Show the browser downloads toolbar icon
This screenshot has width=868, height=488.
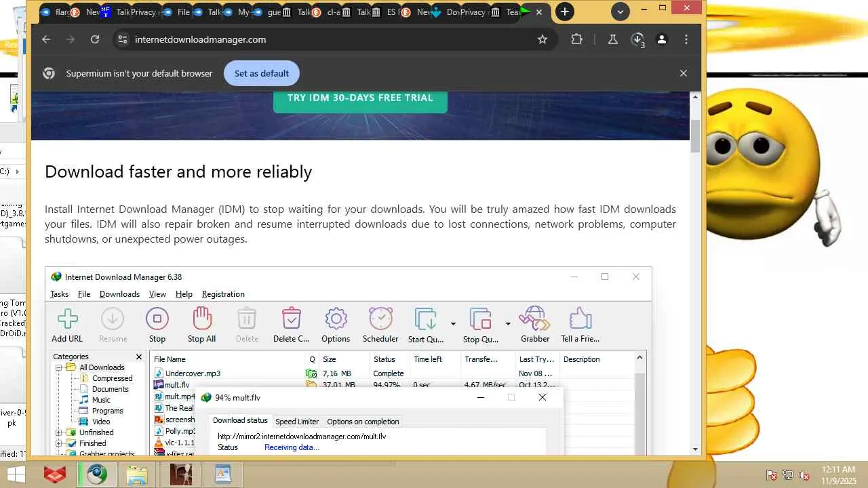[637, 39]
